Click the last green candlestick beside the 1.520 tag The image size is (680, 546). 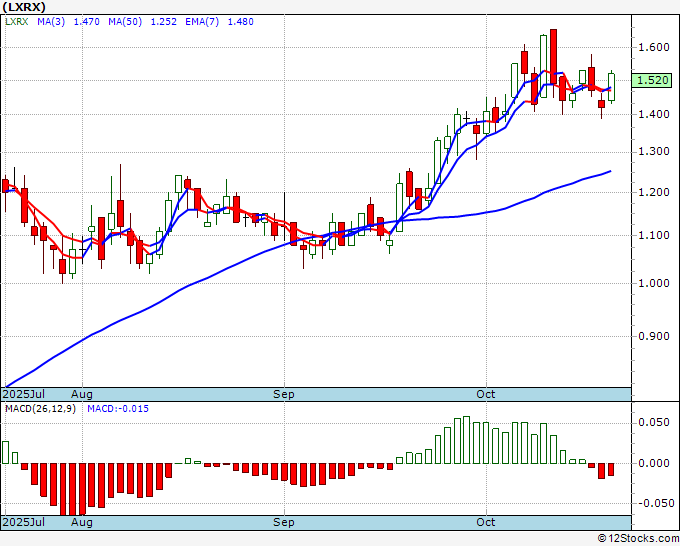click(611, 87)
